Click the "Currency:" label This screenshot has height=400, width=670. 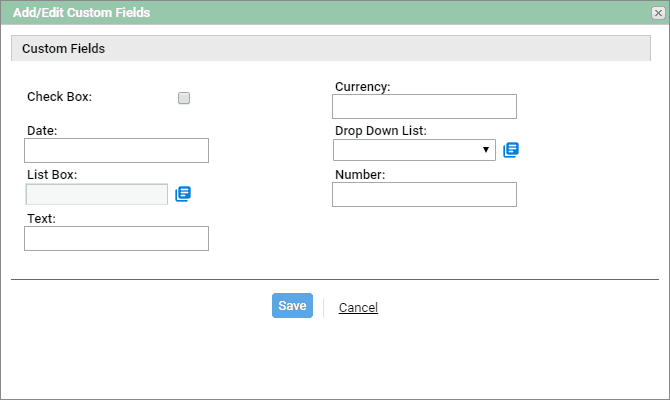coord(362,87)
